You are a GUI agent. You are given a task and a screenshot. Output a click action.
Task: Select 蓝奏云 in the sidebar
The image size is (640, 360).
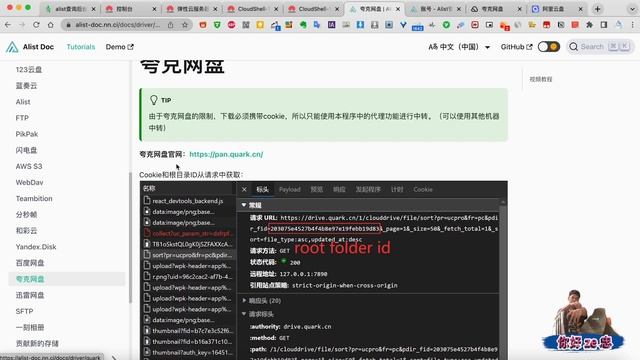(x=27, y=86)
